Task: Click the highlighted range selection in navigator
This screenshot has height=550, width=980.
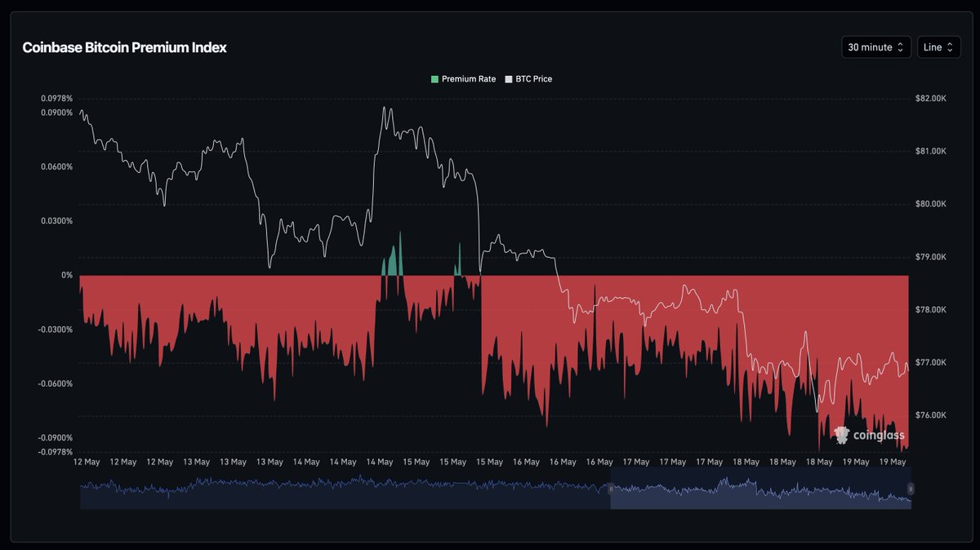Action: (760, 489)
